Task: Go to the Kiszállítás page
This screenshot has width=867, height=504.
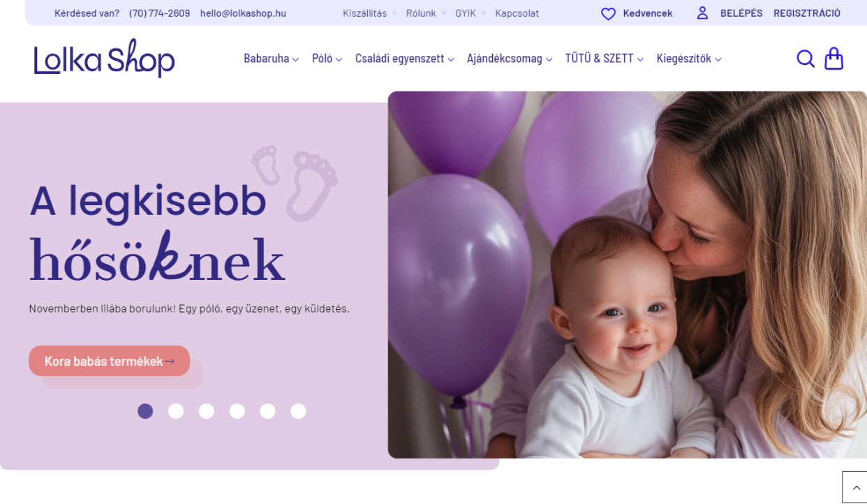Action: coord(364,13)
